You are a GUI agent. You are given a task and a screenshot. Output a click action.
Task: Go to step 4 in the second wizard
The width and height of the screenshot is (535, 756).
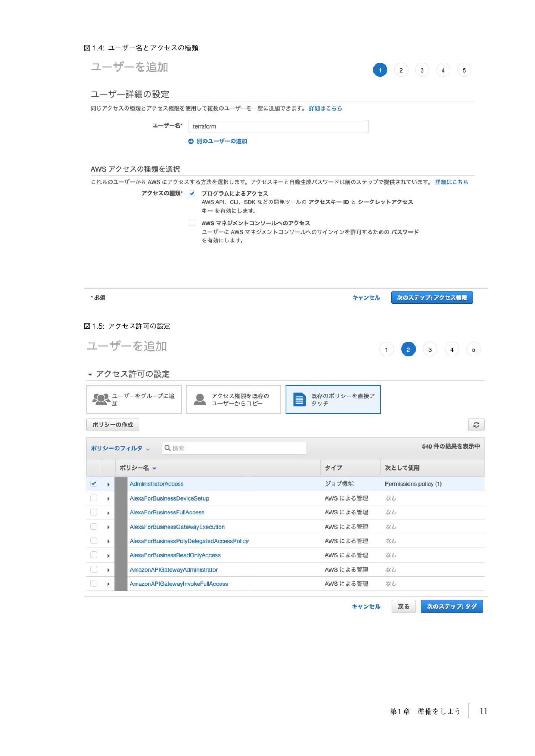pos(452,349)
